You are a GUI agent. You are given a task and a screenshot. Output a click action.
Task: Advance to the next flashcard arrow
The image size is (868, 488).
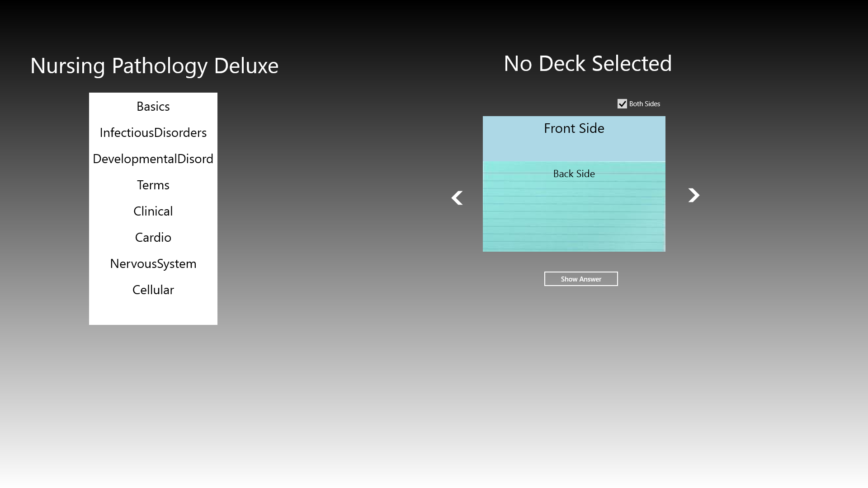(693, 195)
